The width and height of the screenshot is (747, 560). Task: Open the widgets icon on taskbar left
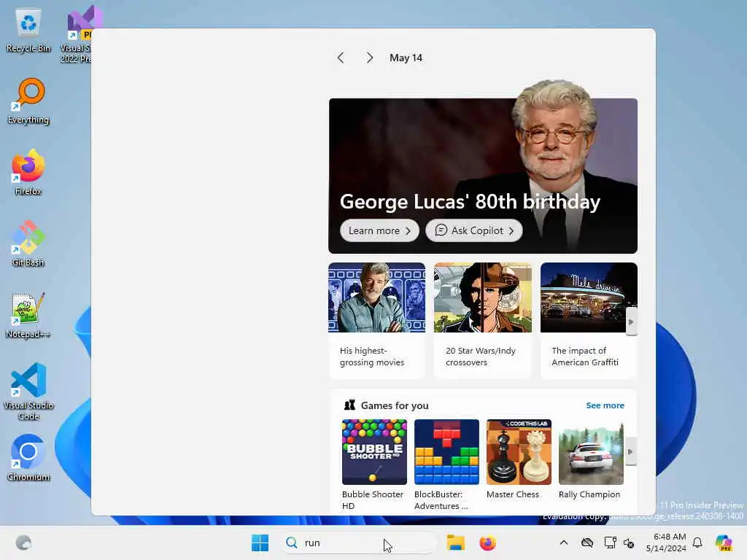click(x=23, y=542)
